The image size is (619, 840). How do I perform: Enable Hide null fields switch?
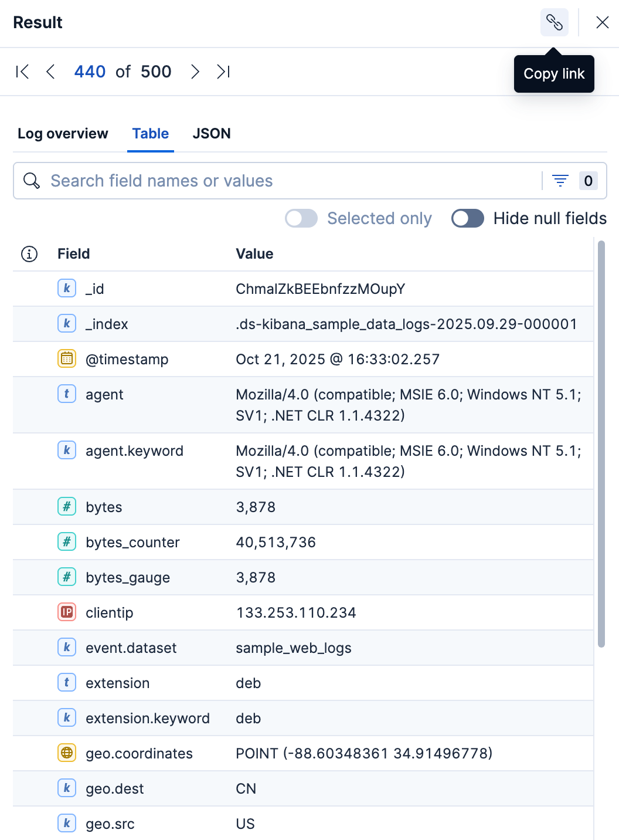pos(468,218)
